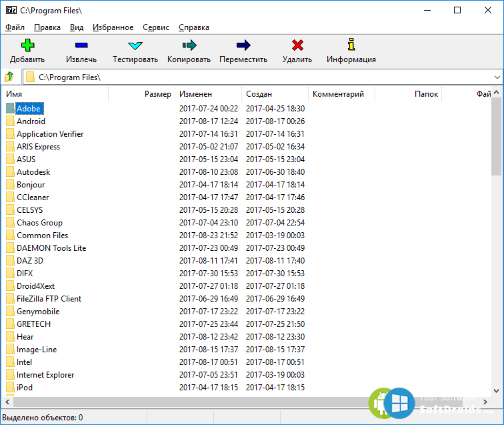The image size is (504, 425).
Task: Sort by Папок column header
Action: (409, 94)
